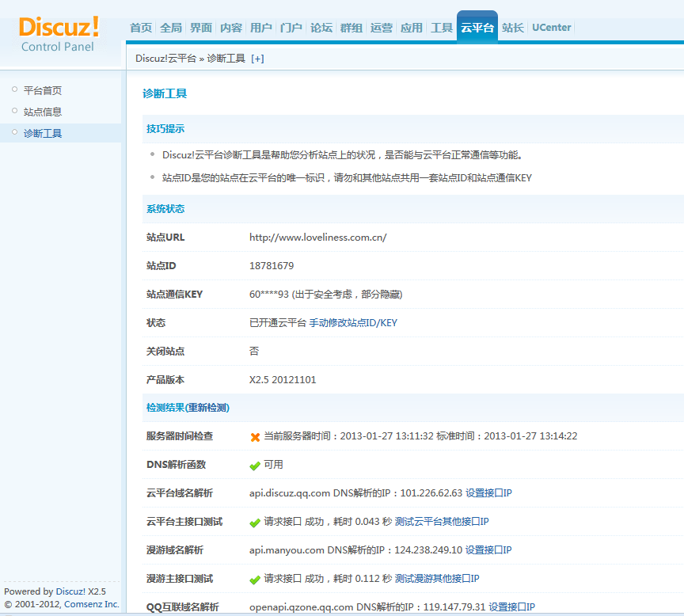Click the site URL http://www.loveliness.com.cn/
This screenshot has width=684, height=616.
318,238
